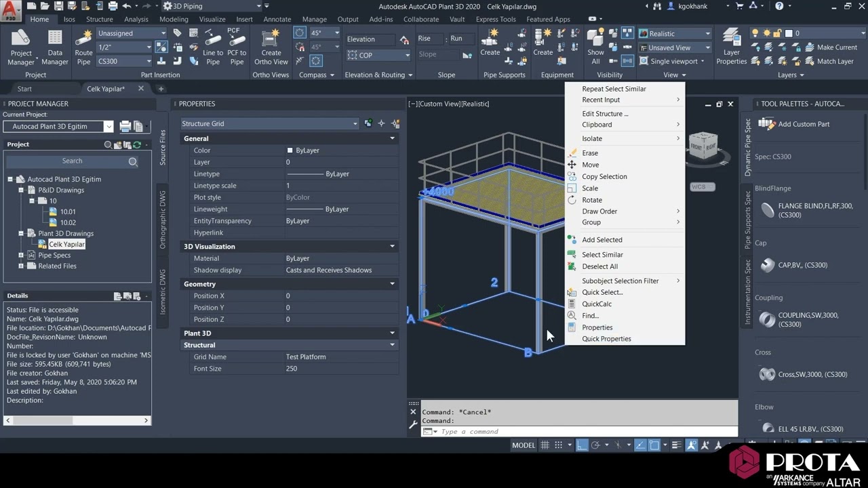Toggle the drawing grid display in status bar
Viewport: 868px width, 488px height.
point(545,445)
